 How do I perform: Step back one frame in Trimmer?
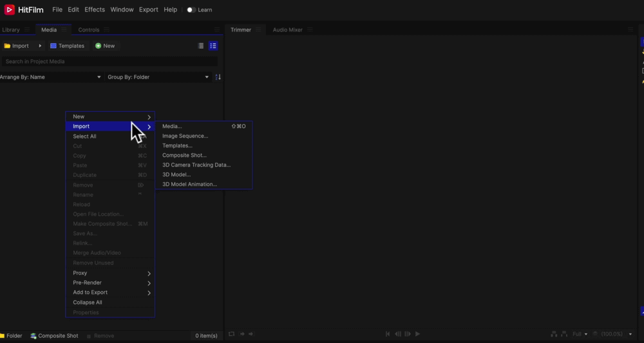click(x=397, y=334)
